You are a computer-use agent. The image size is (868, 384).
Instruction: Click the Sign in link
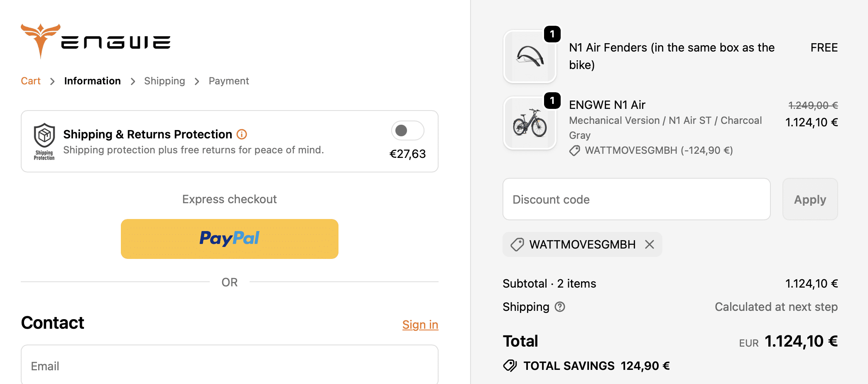(420, 325)
